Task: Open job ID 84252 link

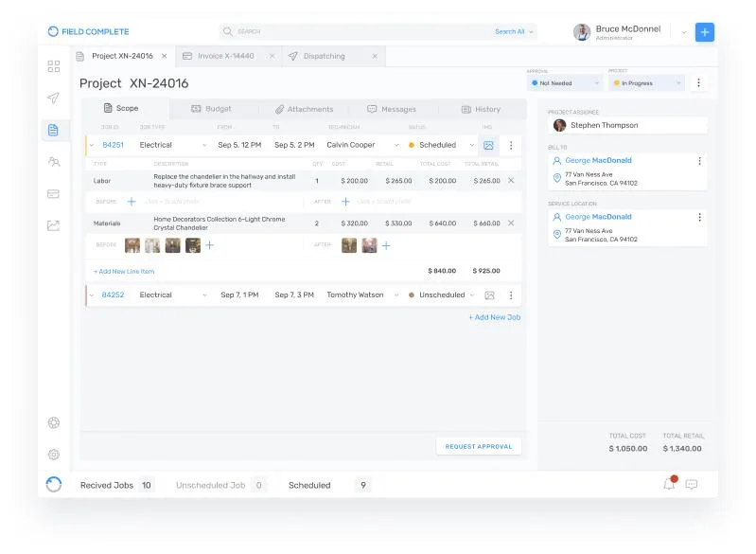Action: [x=113, y=295]
